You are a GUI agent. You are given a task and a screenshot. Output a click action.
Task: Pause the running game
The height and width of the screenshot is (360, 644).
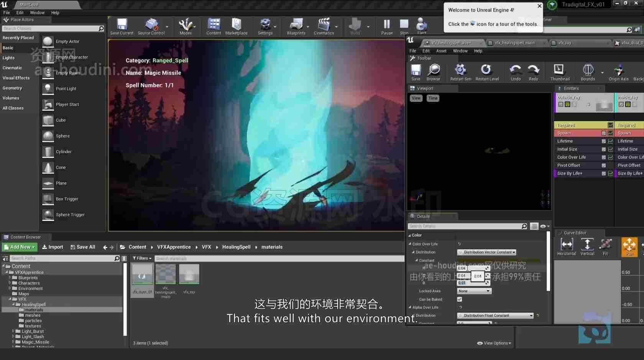[x=387, y=26]
